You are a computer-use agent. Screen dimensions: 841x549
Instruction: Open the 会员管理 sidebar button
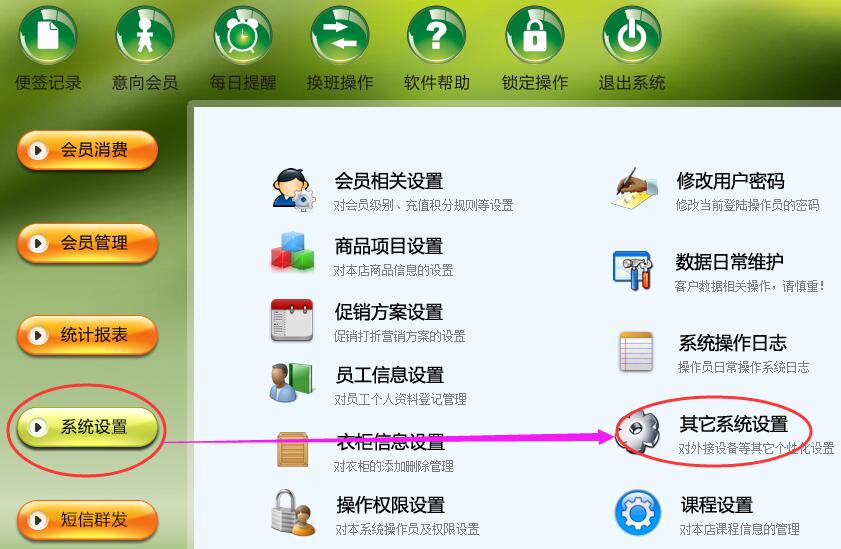coord(87,243)
